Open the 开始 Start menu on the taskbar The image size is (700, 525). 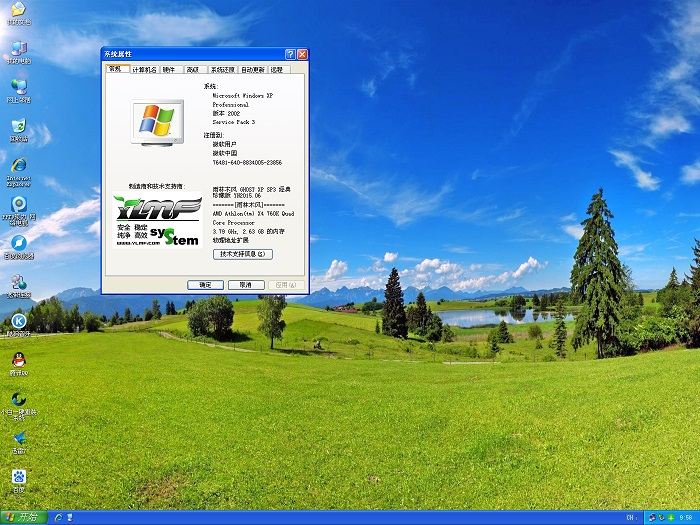22,517
